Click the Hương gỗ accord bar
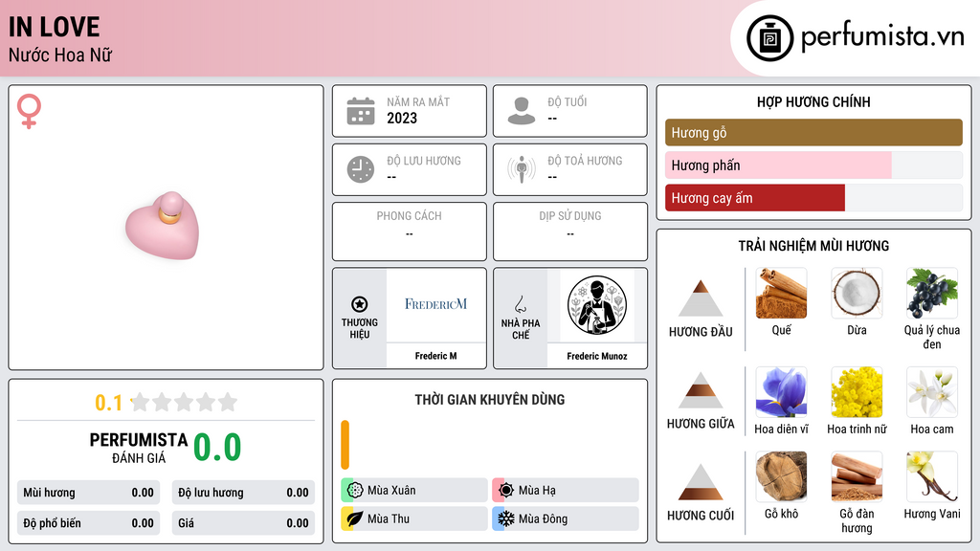 [x=813, y=132]
